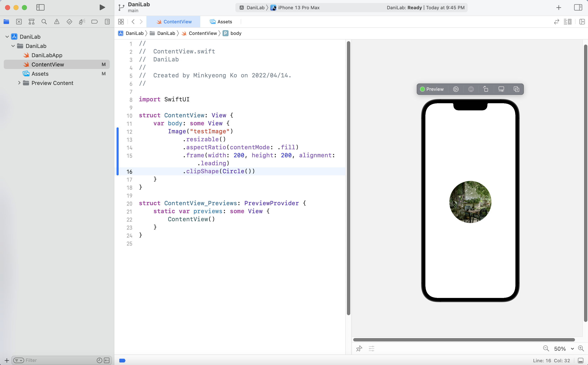Viewport: 588px width, 365px height.
Task: Click the Live Preview play button
Action: click(x=456, y=89)
